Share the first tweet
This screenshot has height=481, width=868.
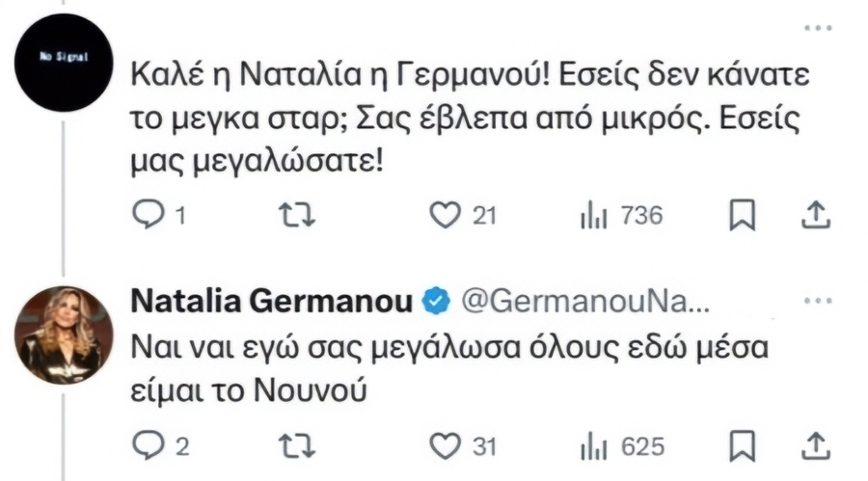[817, 215]
